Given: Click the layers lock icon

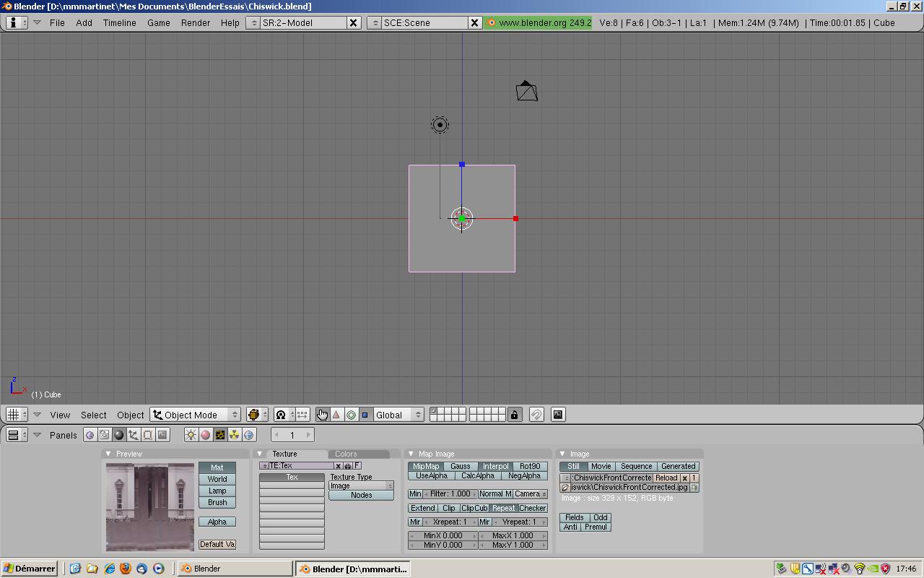Looking at the screenshot, I should coord(514,415).
